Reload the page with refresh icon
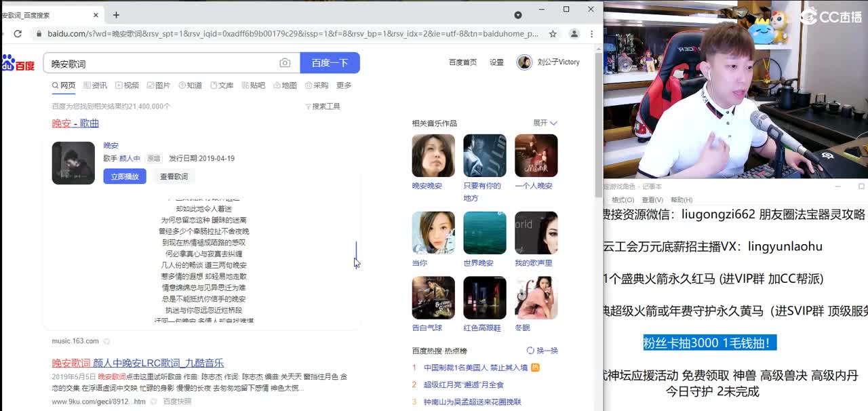 (x=18, y=33)
